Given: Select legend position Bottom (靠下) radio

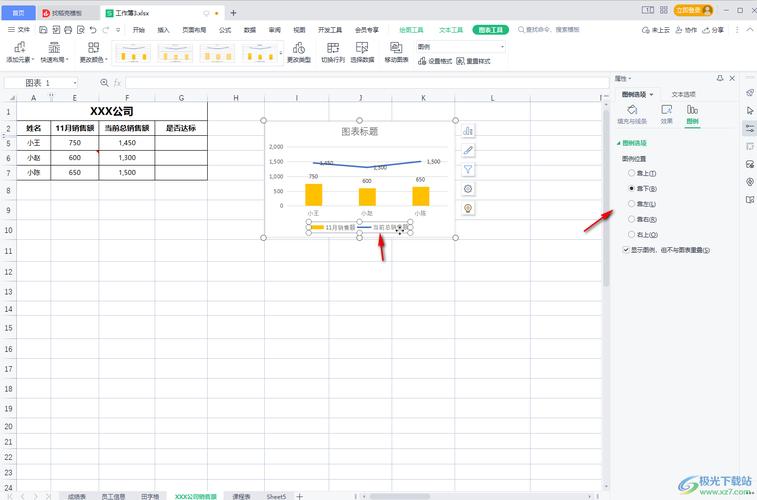Looking at the screenshot, I should coord(631,188).
